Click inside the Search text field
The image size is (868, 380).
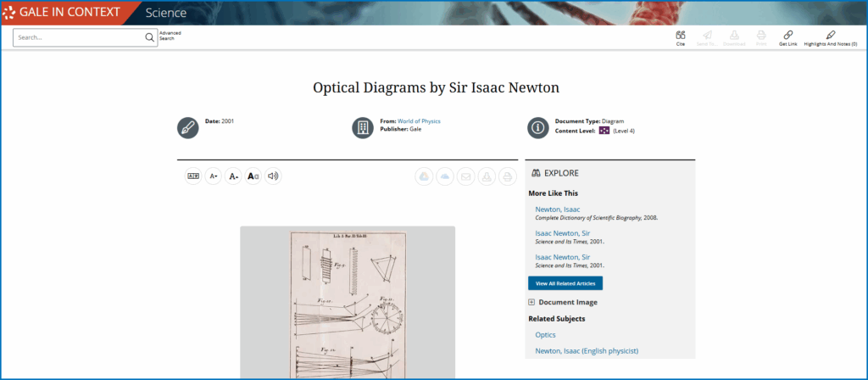[81, 37]
